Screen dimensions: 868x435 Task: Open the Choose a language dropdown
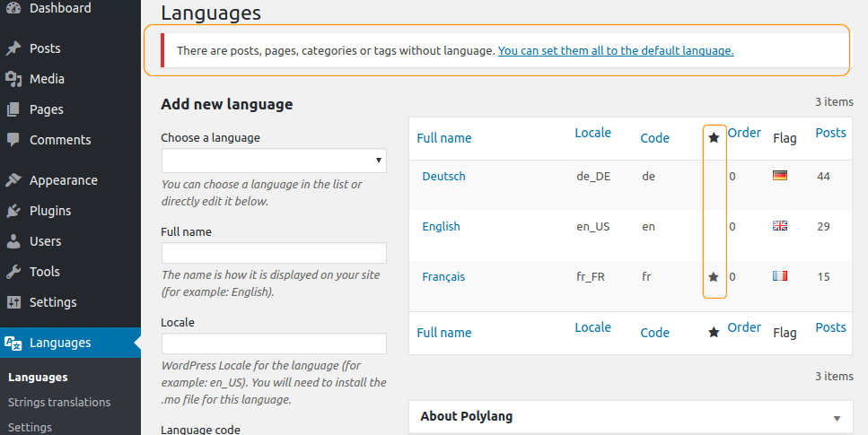(x=274, y=161)
